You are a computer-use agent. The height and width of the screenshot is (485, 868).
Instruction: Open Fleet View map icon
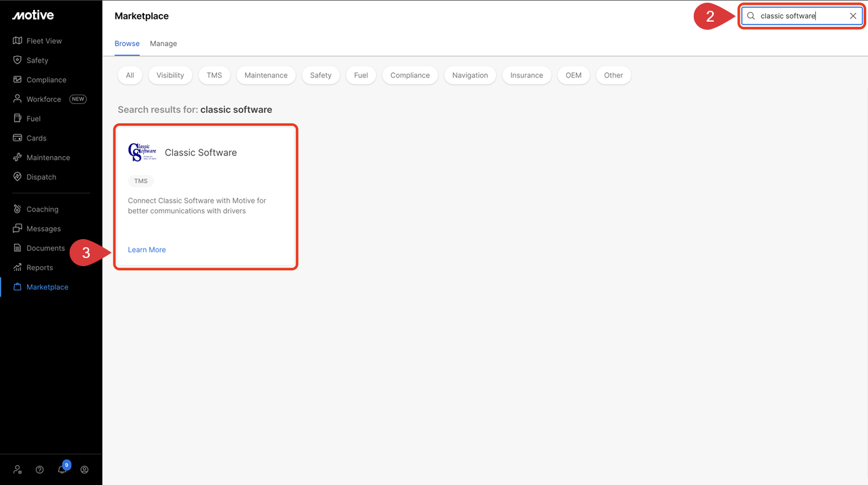click(x=18, y=41)
